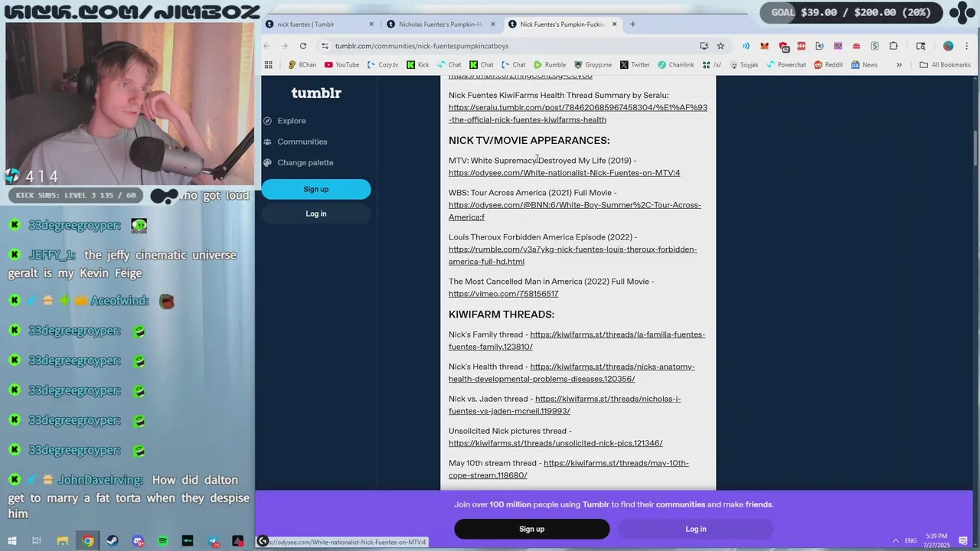The image size is (980, 551).
Task: Open the rumble.com Louis Theroux episode link
Action: pyautogui.click(x=573, y=256)
